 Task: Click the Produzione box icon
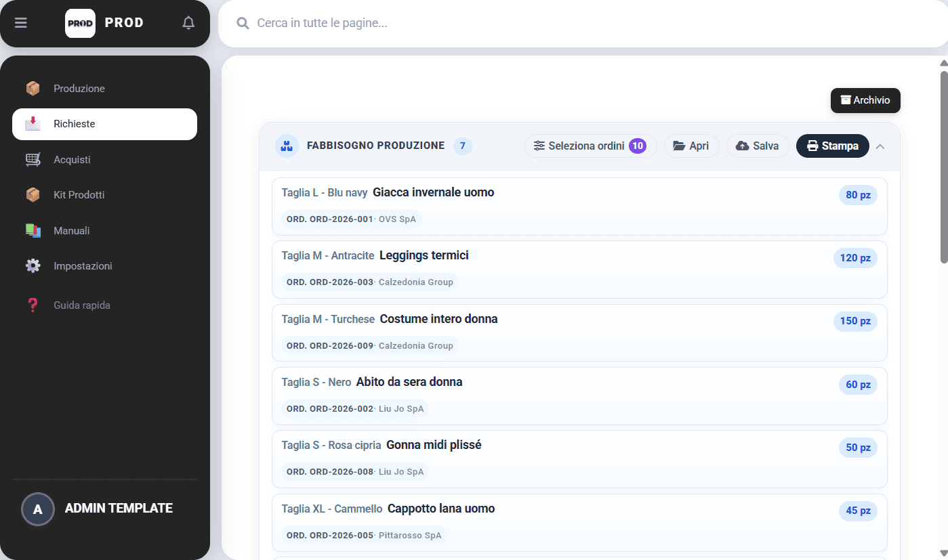tap(33, 89)
